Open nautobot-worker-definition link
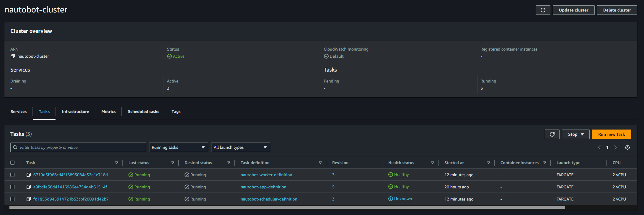The height and width of the screenshot is (215, 644). [x=266, y=175]
